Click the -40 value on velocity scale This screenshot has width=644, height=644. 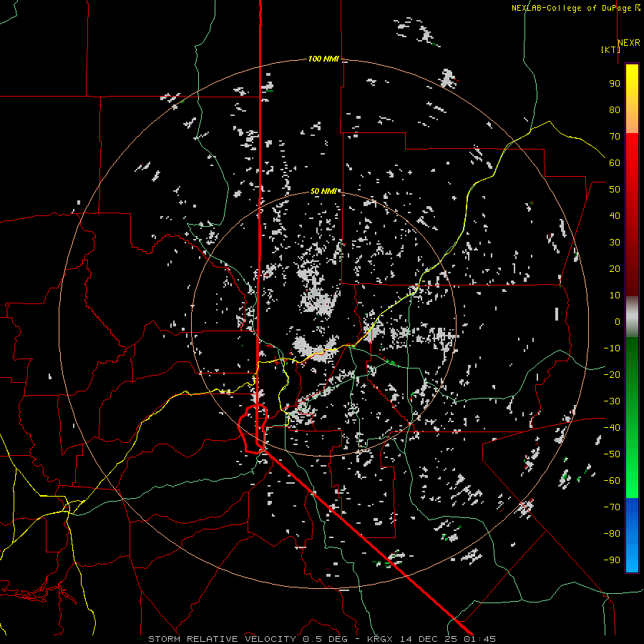[x=612, y=428]
